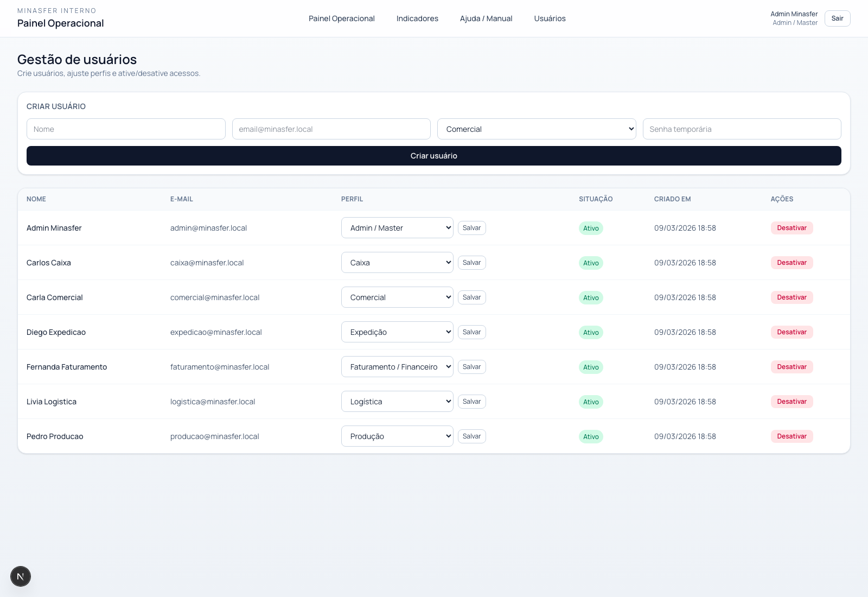Open the Painel Operacional nav link
The height and width of the screenshot is (597, 868).
pos(341,18)
